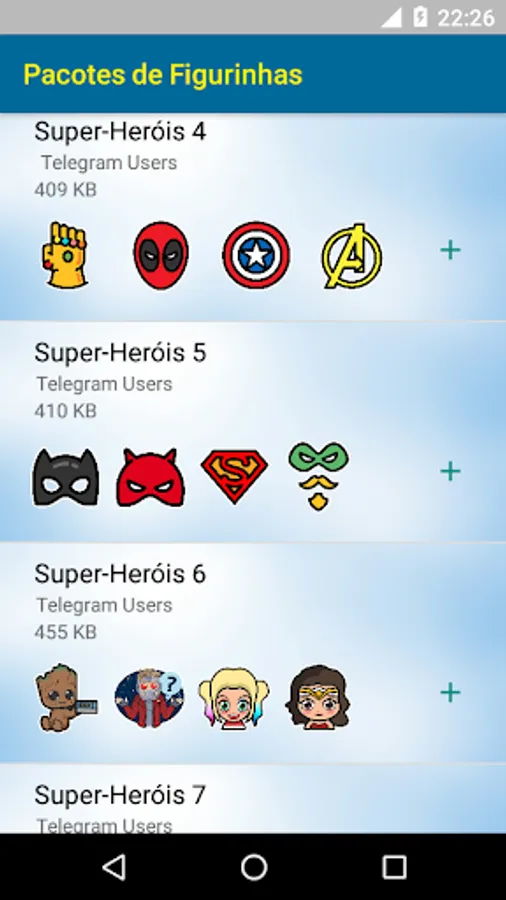Add the Super-Heróis 5 pack with plus icon

click(x=450, y=471)
